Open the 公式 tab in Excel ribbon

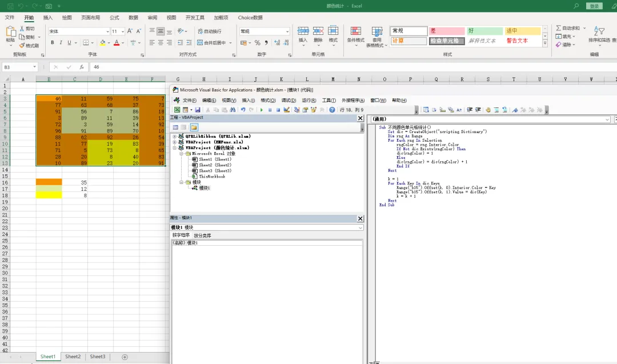point(114,18)
